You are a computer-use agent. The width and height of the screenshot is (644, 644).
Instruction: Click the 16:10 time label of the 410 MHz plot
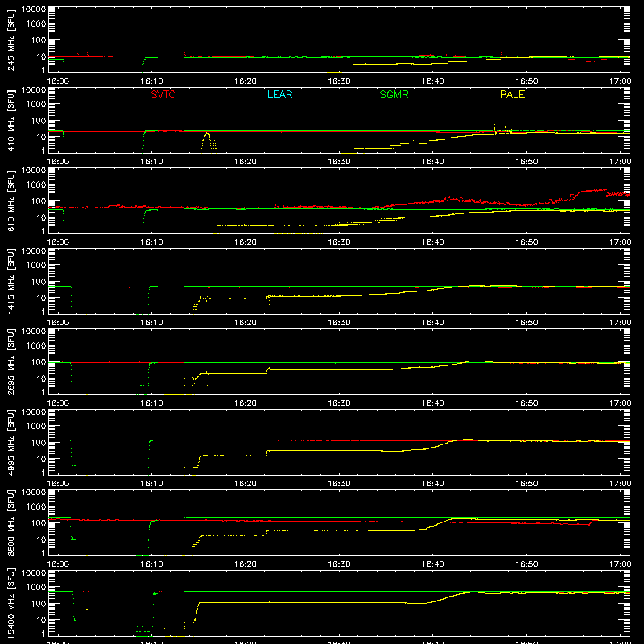(152, 162)
